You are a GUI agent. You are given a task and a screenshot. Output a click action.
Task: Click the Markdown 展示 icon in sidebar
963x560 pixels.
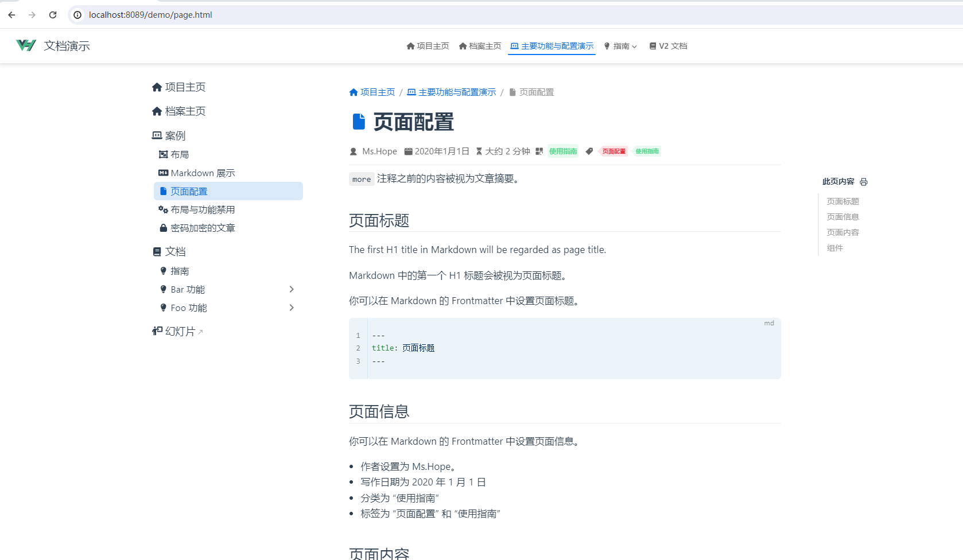coord(164,173)
